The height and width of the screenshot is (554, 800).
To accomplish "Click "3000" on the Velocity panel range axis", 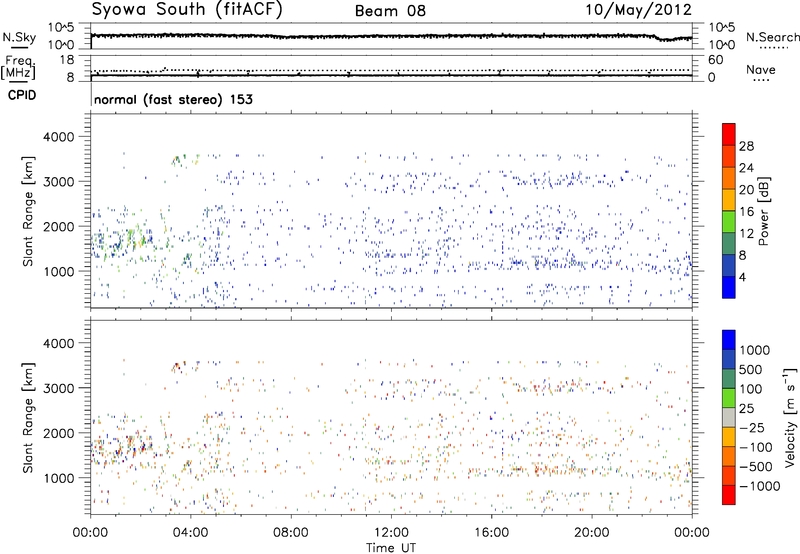I will coord(58,388).
